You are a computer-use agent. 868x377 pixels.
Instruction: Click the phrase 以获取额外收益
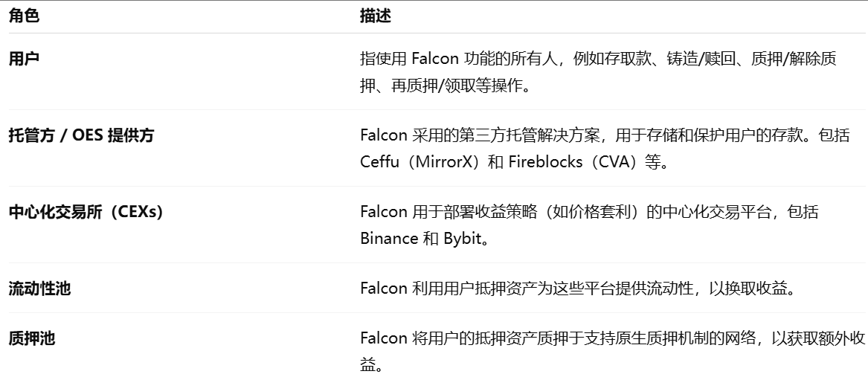pyautogui.click(x=612, y=352)
